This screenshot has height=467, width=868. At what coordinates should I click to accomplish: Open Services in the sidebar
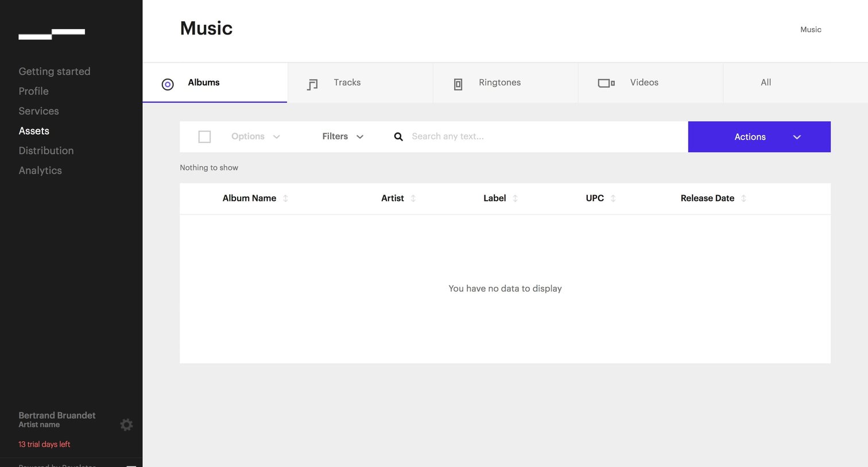click(38, 111)
